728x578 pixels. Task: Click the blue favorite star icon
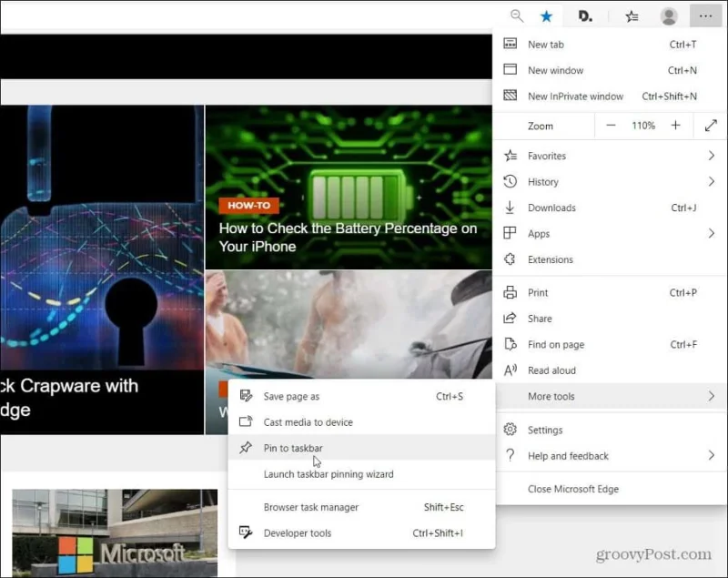coord(547,16)
